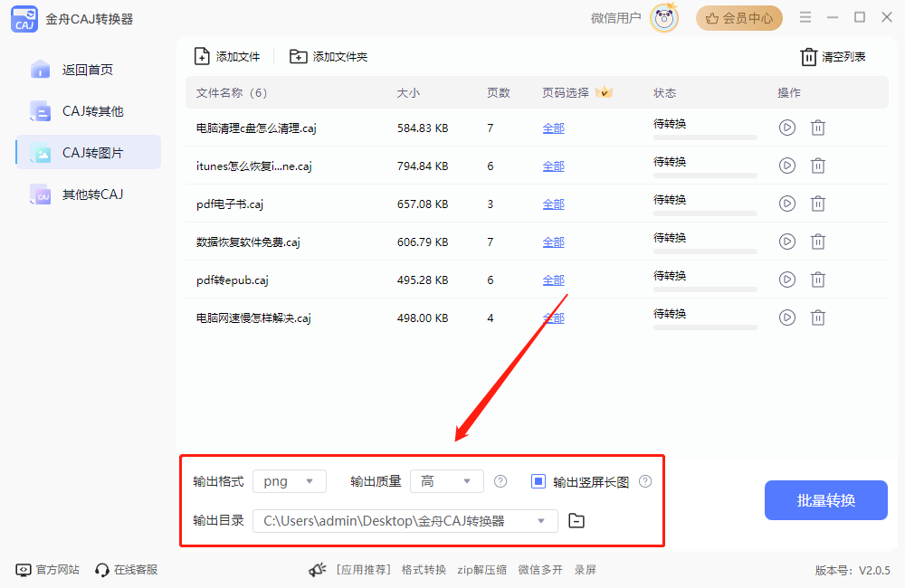The width and height of the screenshot is (905, 588).
Task: Toggle the 输出竖屏长图 checkbox
Action: pyautogui.click(x=538, y=481)
